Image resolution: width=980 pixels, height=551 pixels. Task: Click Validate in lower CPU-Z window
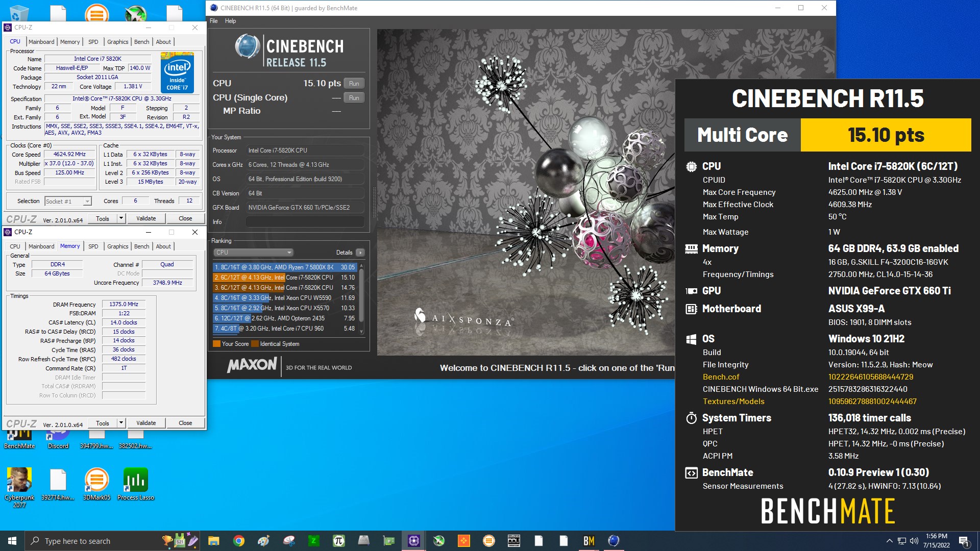pos(146,423)
